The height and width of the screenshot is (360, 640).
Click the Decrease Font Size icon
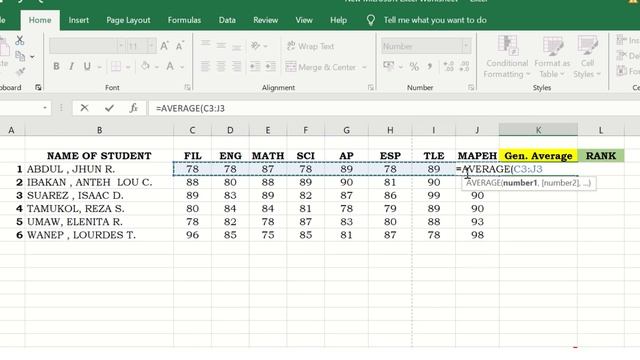tap(179, 46)
